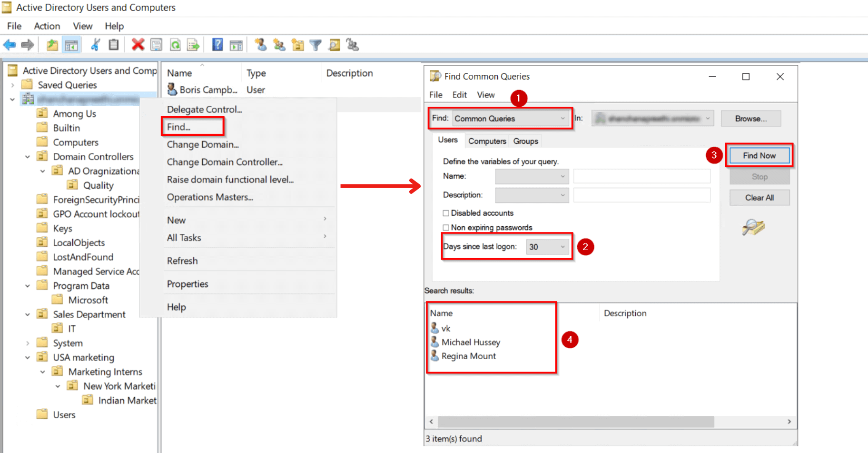
Task: Create a new organizational unit from toolbar
Action: pos(297,44)
